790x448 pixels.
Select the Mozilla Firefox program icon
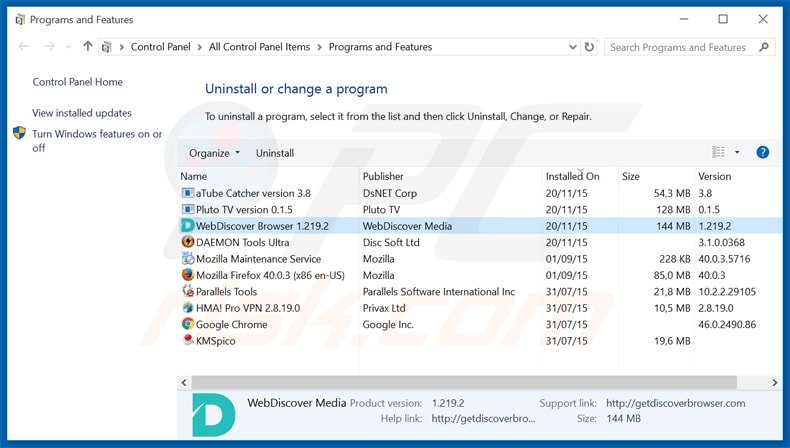click(x=187, y=275)
